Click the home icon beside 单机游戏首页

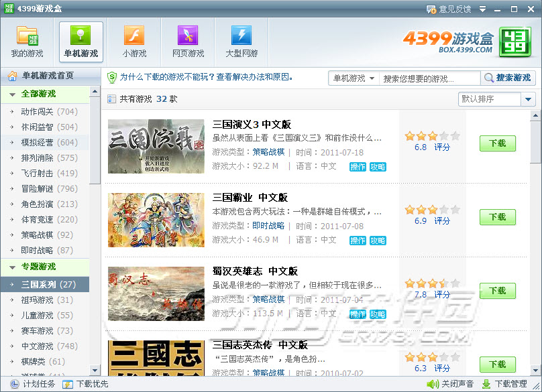pos(12,76)
